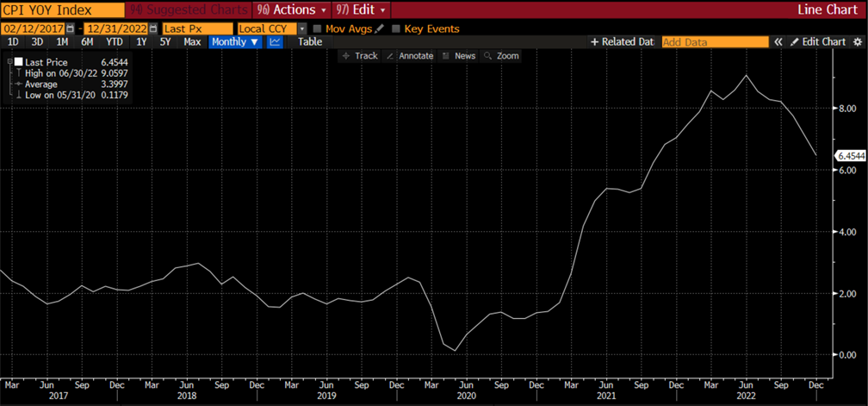Select the 6M range tab

(x=87, y=41)
